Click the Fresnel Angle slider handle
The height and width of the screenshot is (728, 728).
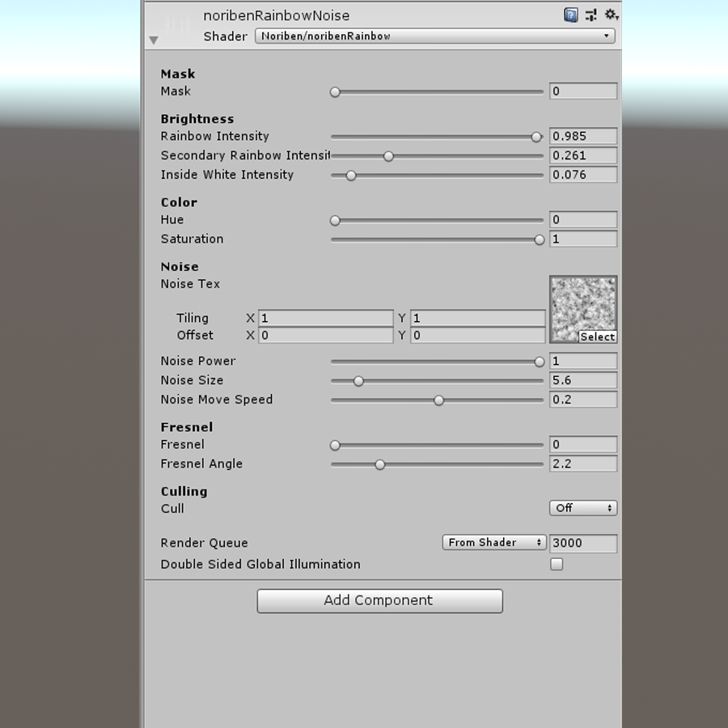click(380, 464)
